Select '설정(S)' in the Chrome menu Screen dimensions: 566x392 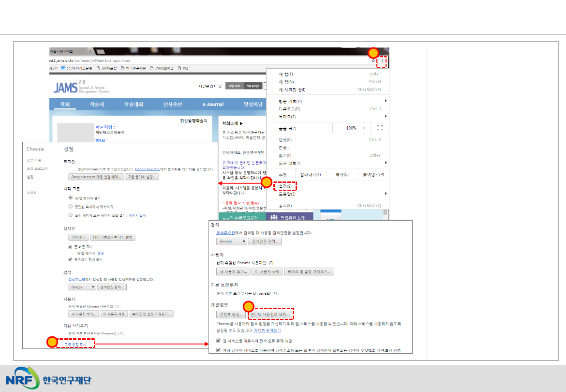coord(285,186)
